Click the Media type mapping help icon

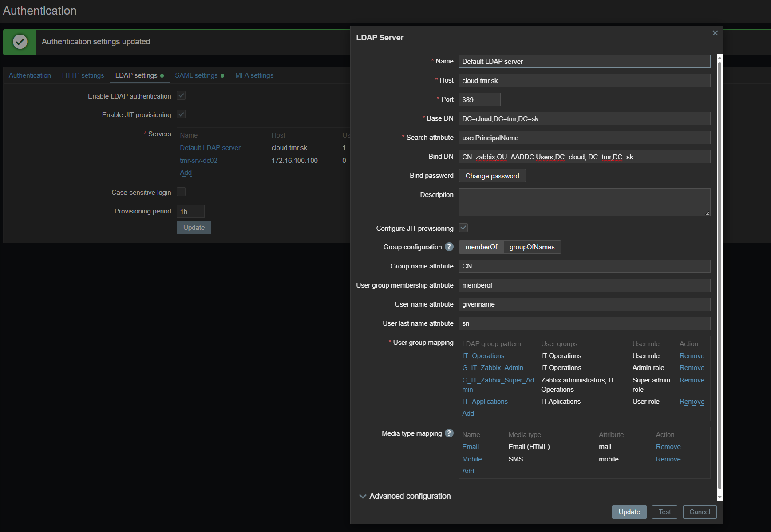pos(449,433)
